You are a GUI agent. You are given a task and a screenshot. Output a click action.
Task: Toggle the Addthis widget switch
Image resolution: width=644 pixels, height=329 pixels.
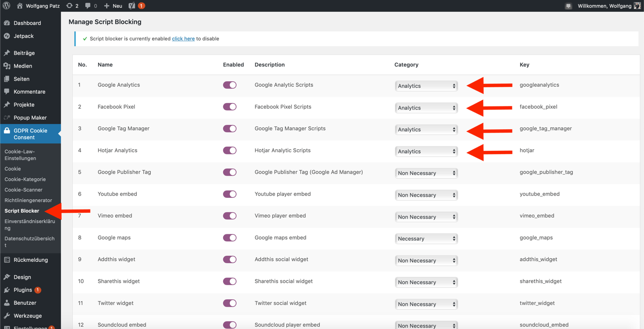click(230, 259)
